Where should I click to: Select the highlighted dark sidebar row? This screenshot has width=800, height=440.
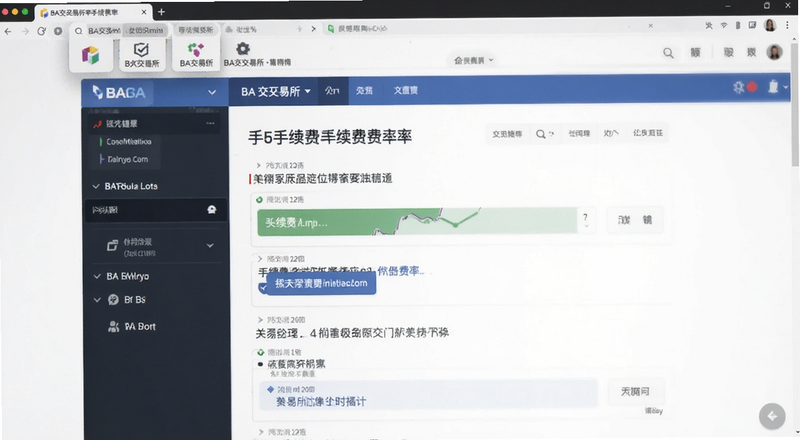coord(156,210)
